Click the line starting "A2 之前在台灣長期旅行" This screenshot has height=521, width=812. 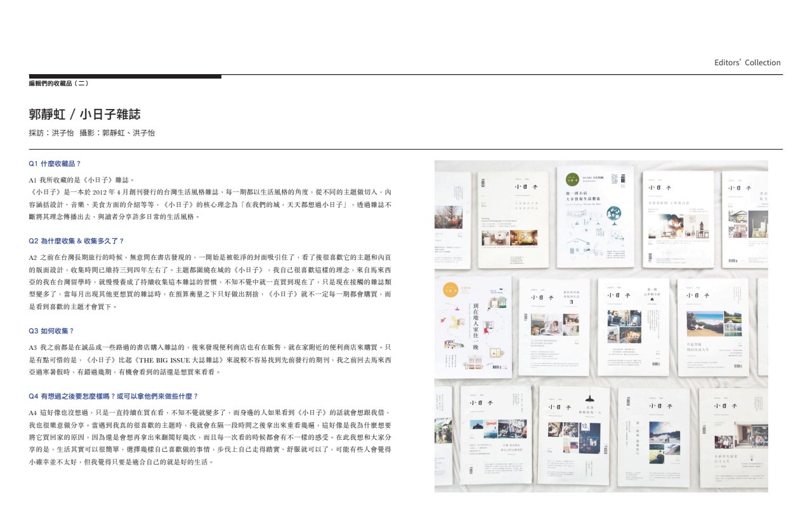click(210, 257)
